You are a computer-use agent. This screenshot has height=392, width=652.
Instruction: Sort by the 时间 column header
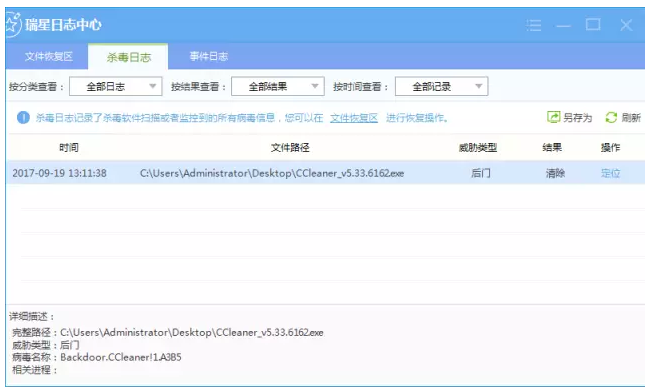pos(69,148)
